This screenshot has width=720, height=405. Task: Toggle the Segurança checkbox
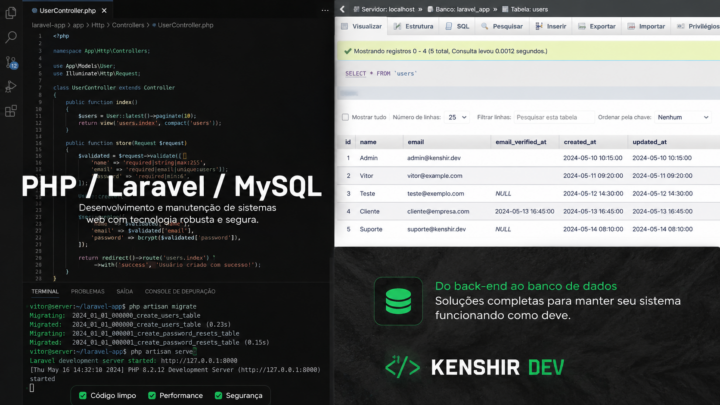click(x=219, y=395)
